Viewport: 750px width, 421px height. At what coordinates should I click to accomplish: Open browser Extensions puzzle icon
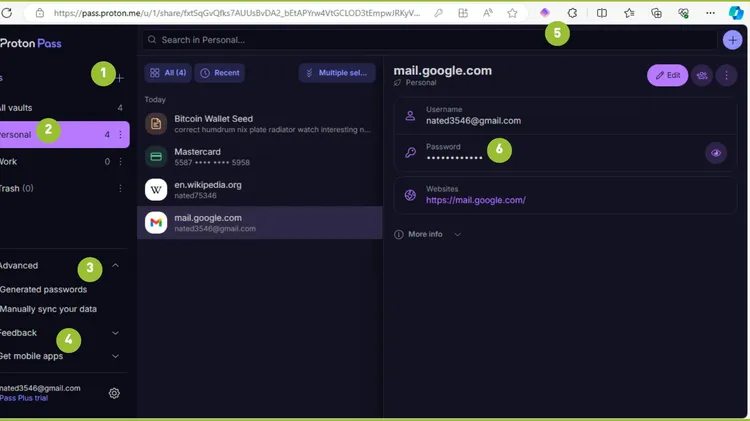(572, 13)
